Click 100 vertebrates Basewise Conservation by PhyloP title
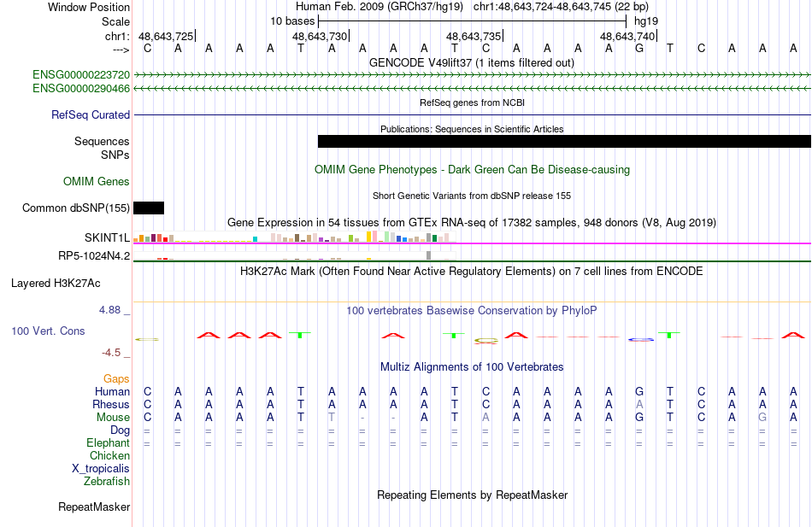 coord(472,311)
